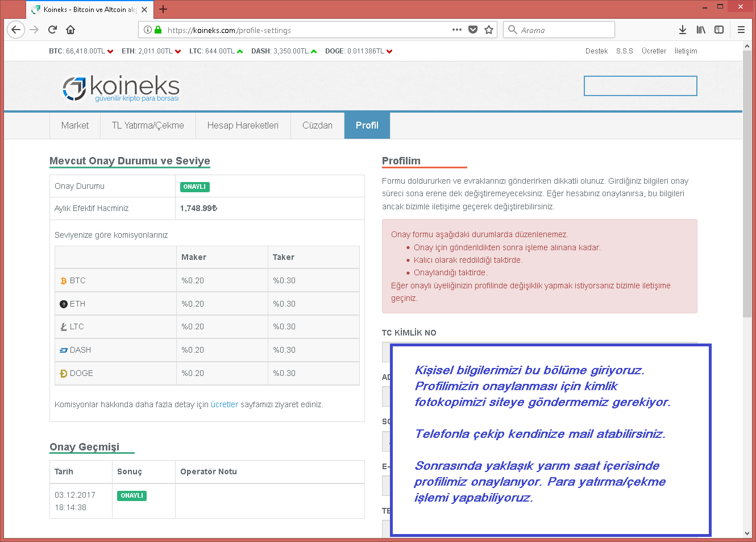Click DOGE taker fee %0.30
This screenshot has height=542, width=756.
284,373
